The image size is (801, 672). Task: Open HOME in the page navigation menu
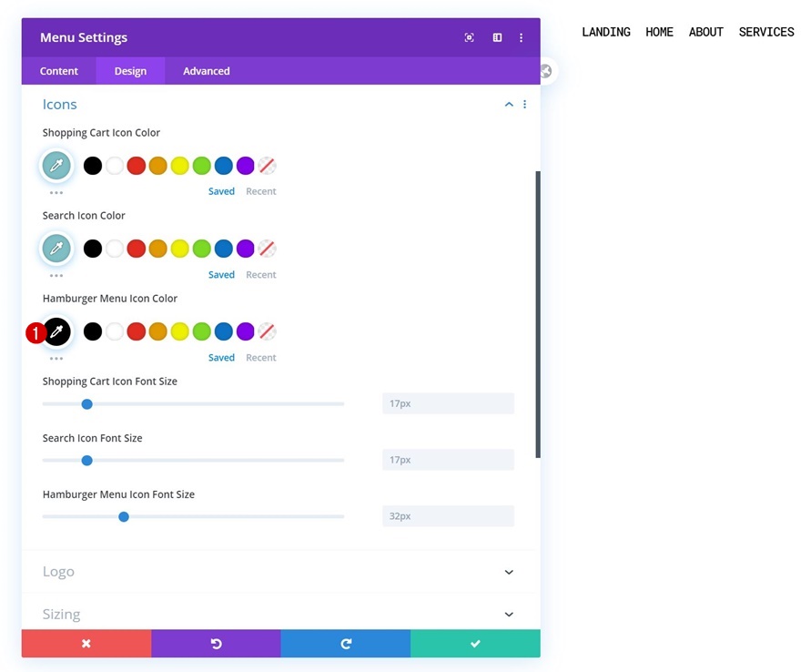point(659,32)
